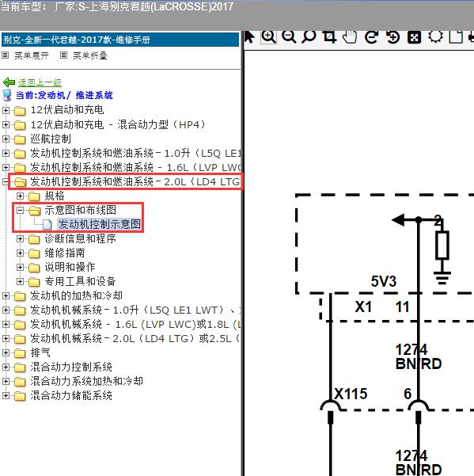Click 菜单展开 to expand all menus

click(31, 55)
